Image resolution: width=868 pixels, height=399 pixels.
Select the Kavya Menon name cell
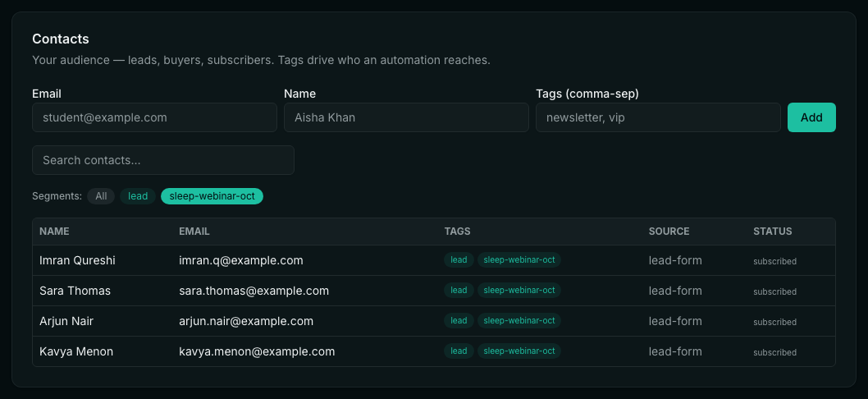tap(76, 352)
